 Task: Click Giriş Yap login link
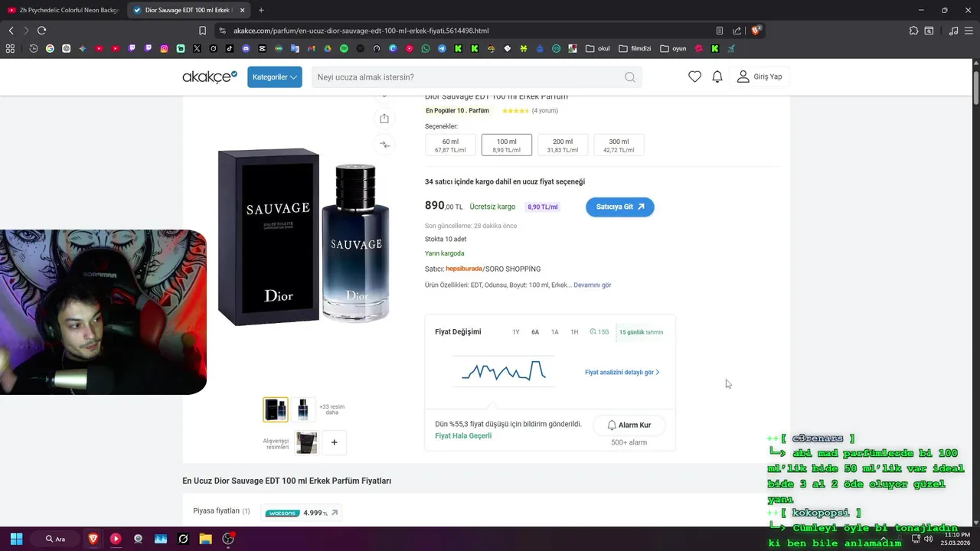tap(759, 77)
